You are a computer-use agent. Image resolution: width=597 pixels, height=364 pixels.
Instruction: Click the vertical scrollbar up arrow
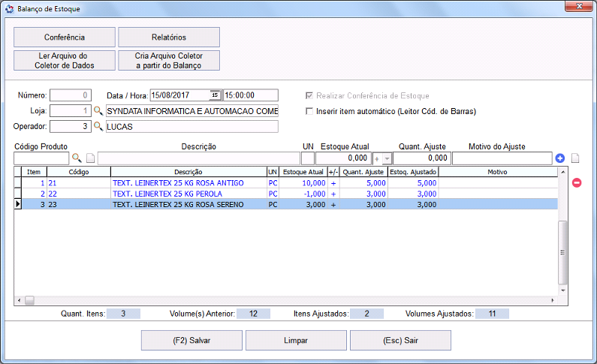pyautogui.click(x=562, y=172)
